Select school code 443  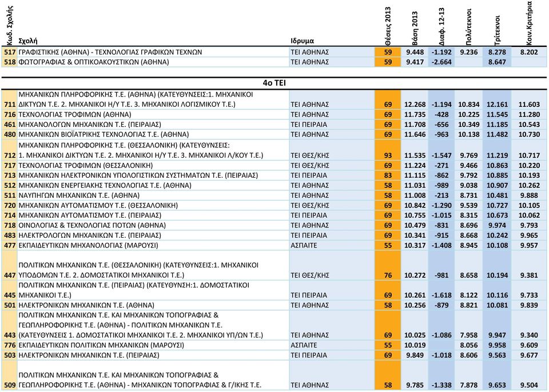click(10, 335)
